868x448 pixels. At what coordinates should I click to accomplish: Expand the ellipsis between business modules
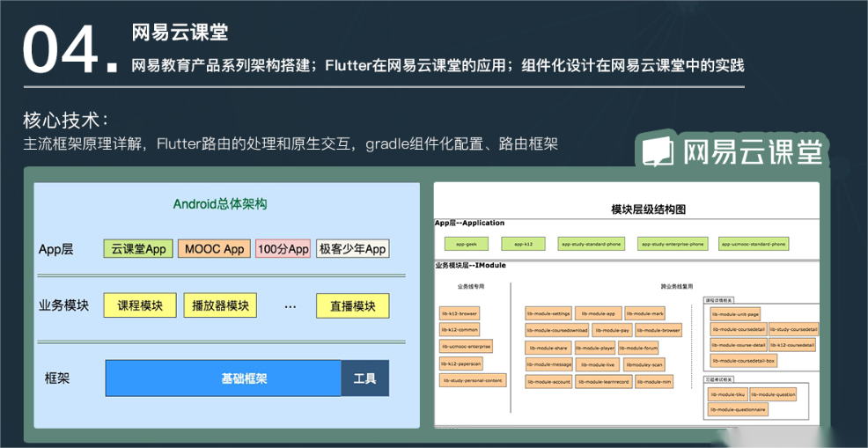click(291, 306)
